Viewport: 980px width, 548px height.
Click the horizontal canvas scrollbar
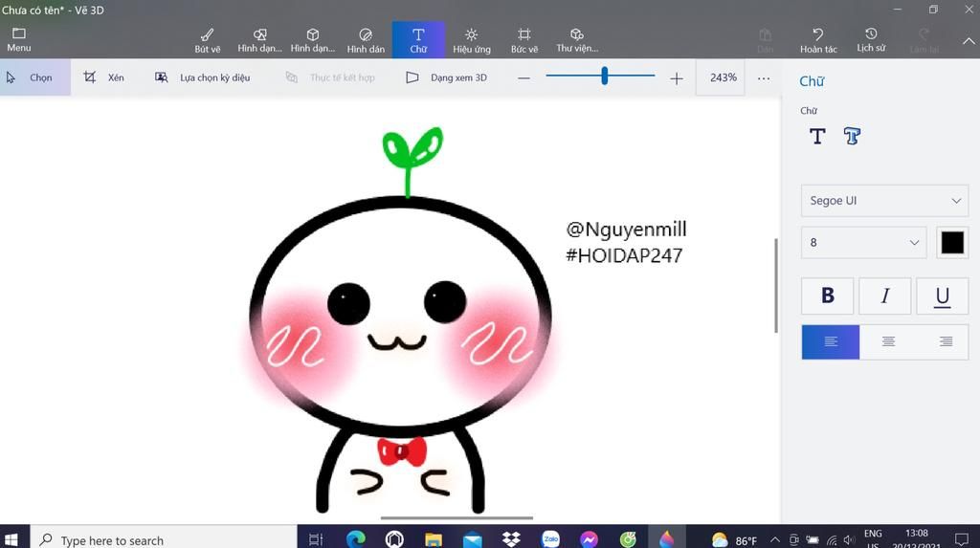coord(457,518)
